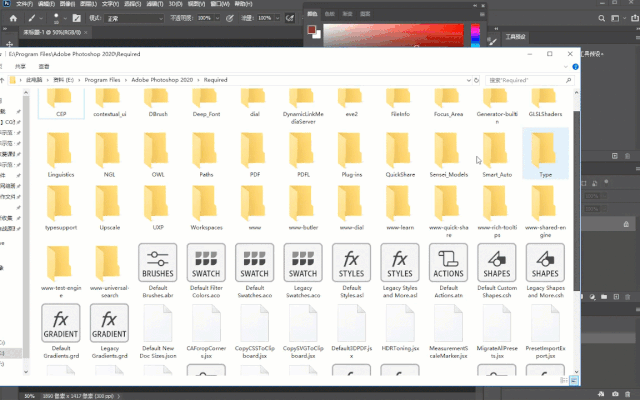Open the Photoshop search icon
640x400 pixels.
601,18
